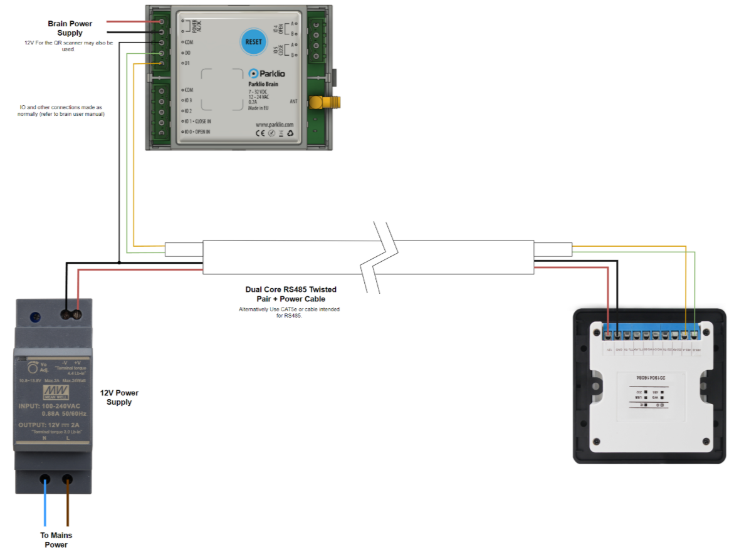This screenshot has height=560, width=749.
Task: Click the D0 terminal with green wire
Action: pos(161,53)
